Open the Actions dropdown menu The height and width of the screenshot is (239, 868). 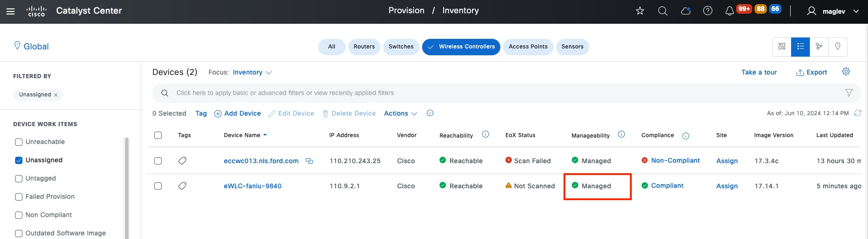point(401,114)
